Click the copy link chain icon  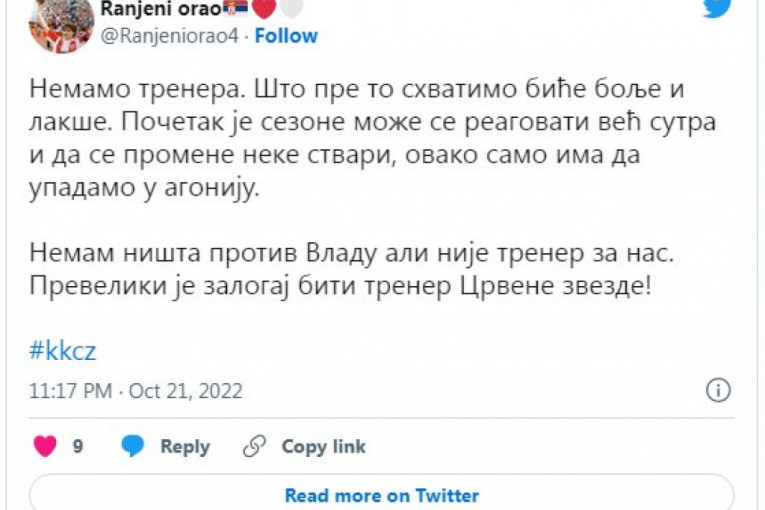click(255, 446)
